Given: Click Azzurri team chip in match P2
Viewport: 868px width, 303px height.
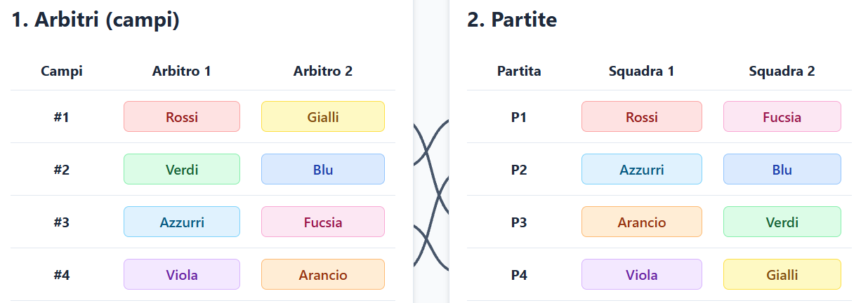Looking at the screenshot, I should pos(642,169).
